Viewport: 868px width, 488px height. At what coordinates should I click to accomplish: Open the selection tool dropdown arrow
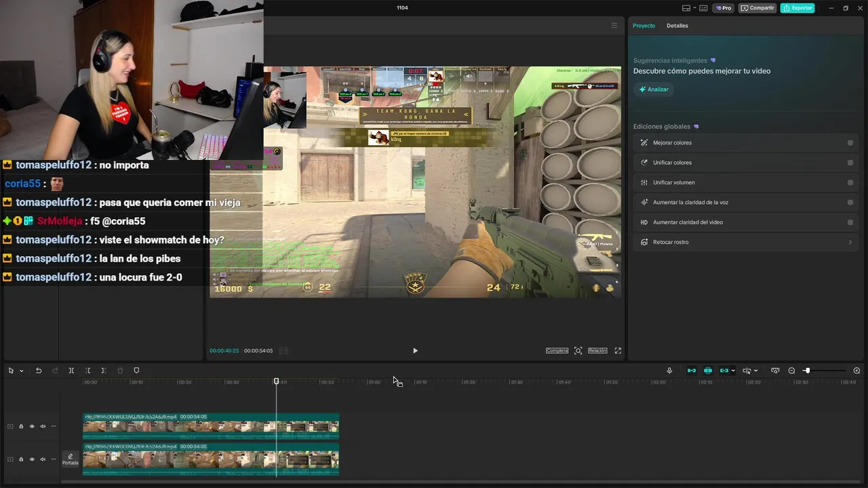pyautogui.click(x=22, y=371)
